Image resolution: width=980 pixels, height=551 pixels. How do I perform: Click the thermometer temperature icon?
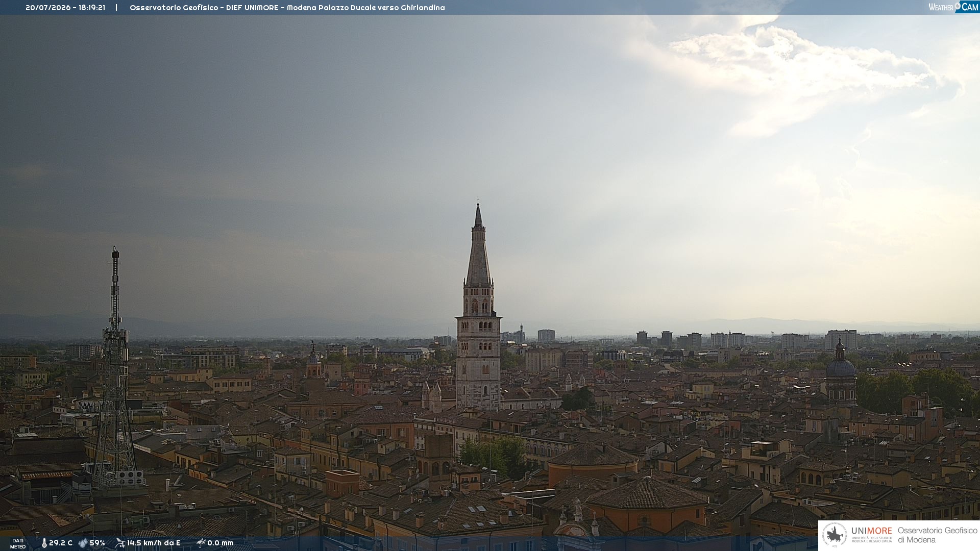click(x=44, y=543)
